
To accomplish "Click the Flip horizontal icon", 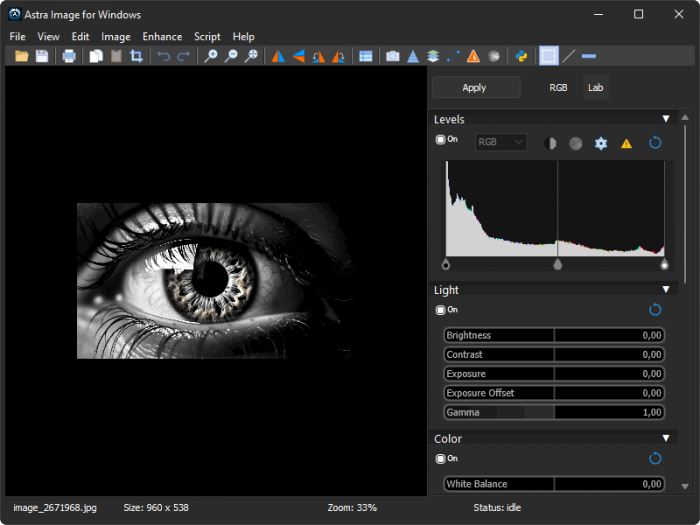I will 277,56.
